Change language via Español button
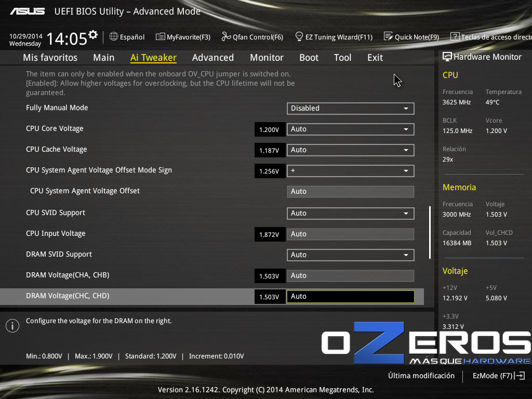The height and width of the screenshot is (399, 532). point(127,37)
